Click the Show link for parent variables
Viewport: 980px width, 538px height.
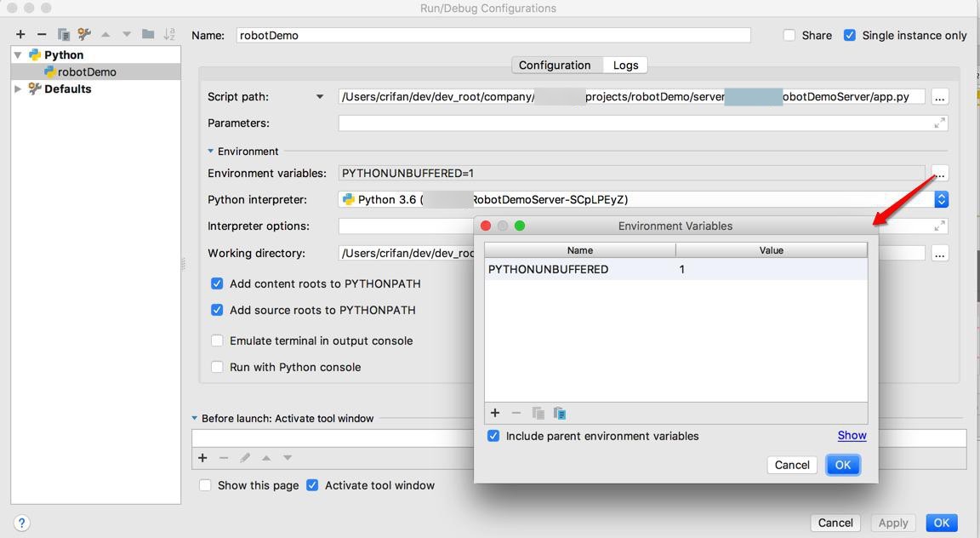tap(852, 435)
